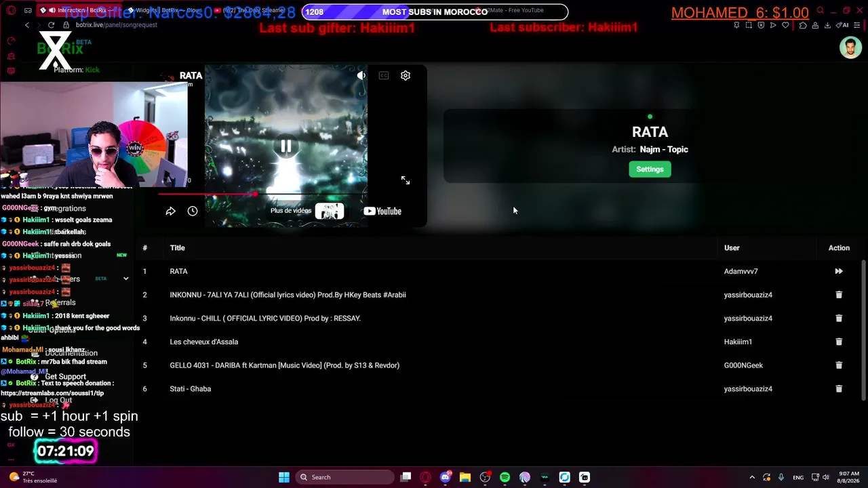Expand the sidebar section chevron
Viewport: 868px width, 488px height.
125,279
